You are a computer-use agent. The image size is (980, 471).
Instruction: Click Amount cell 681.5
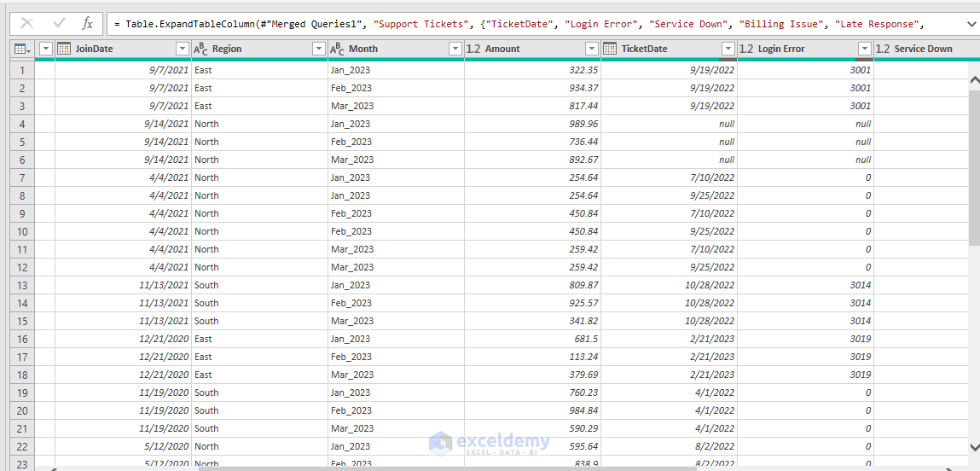pyautogui.click(x=532, y=339)
